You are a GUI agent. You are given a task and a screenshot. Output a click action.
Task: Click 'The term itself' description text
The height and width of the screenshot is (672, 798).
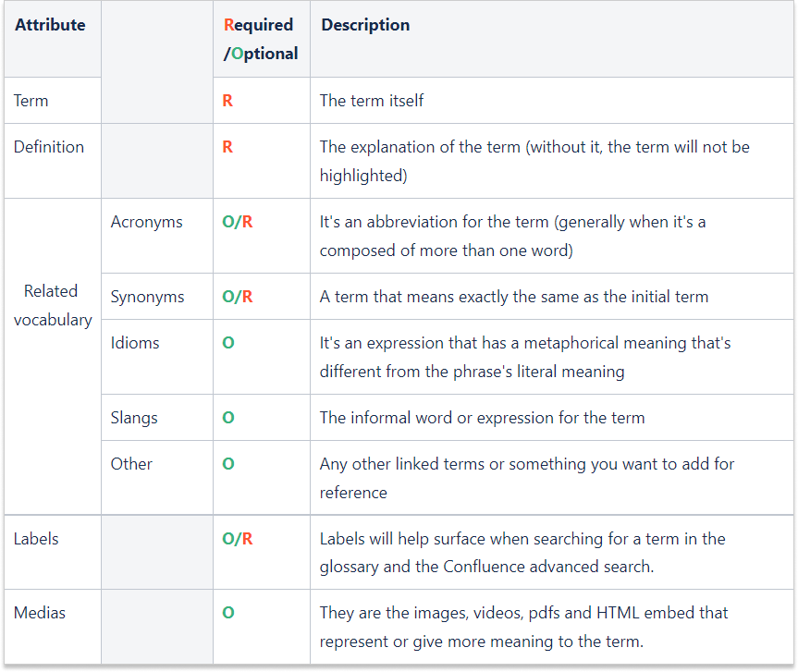[x=372, y=100]
